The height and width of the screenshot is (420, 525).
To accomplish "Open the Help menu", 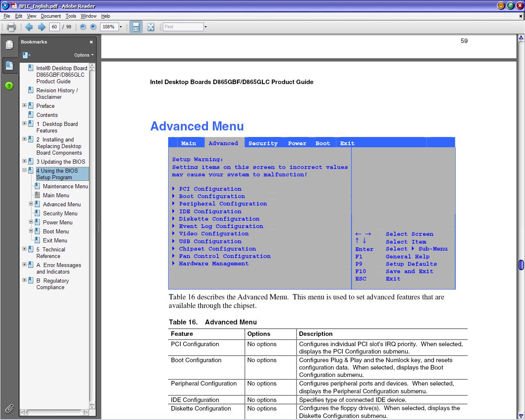I will [x=105, y=16].
